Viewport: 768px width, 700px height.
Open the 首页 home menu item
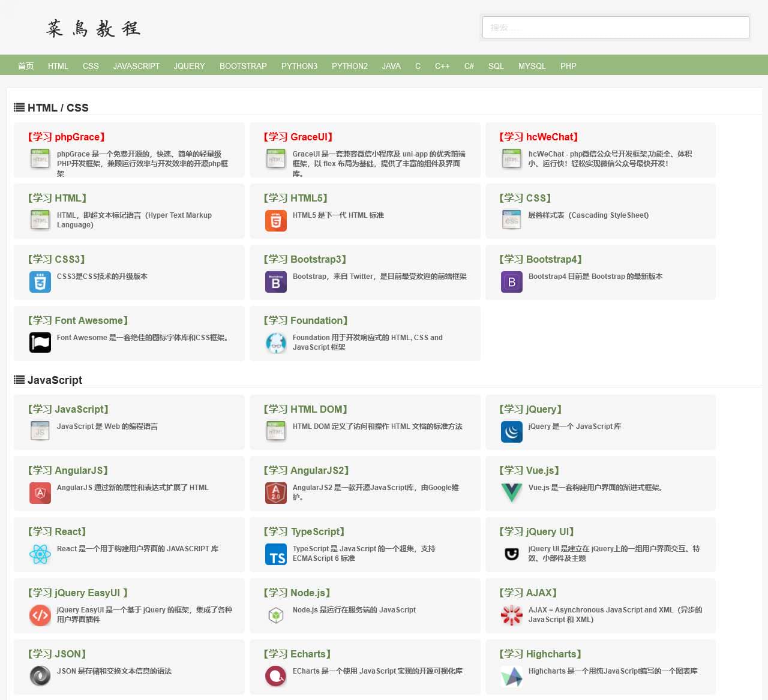26,66
